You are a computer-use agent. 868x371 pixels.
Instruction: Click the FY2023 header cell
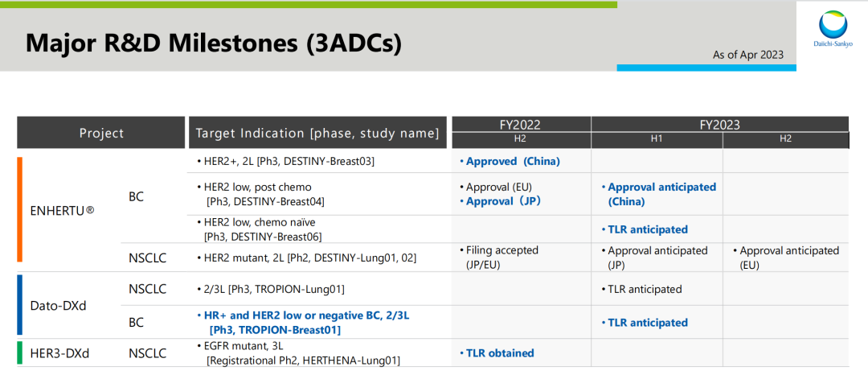coord(719,125)
